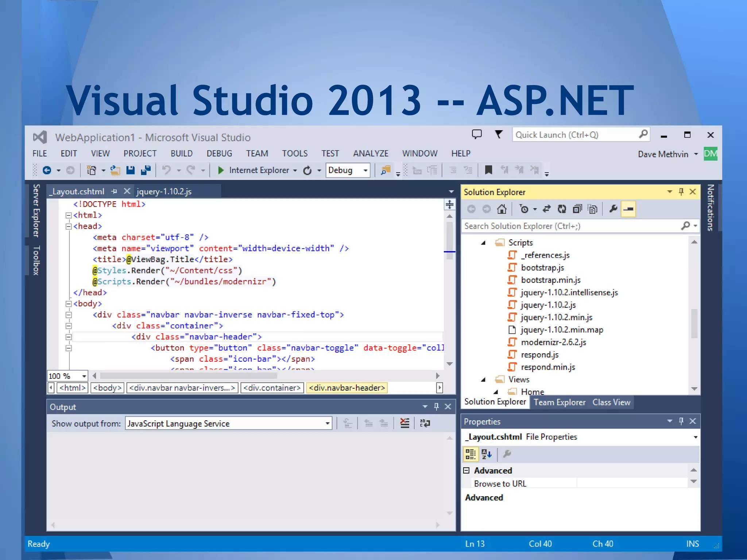Click the bookmark toggle icon in toolbar

488,170
